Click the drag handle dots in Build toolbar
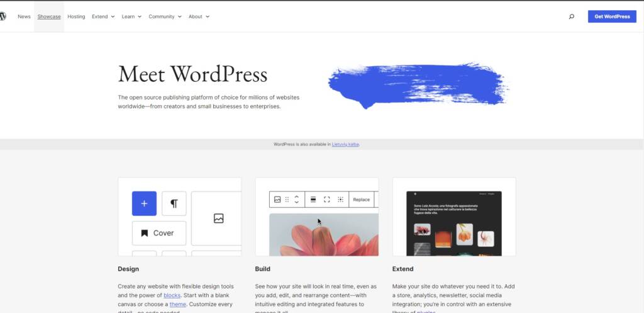 point(287,200)
